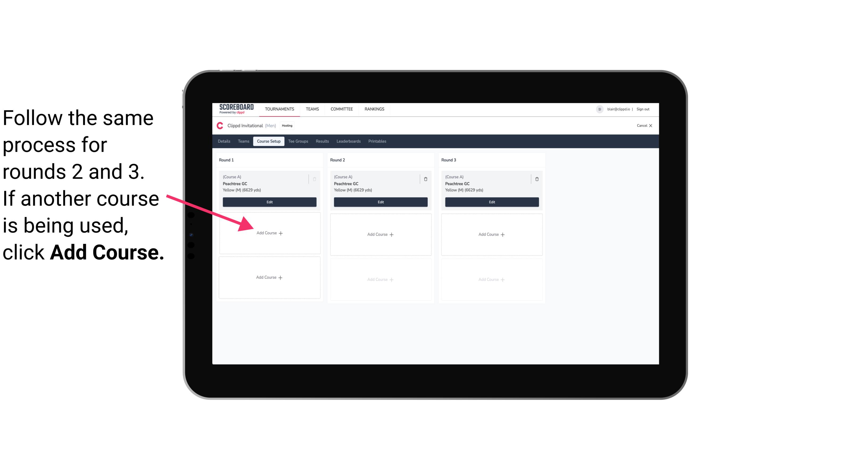Image resolution: width=868 pixels, height=467 pixels.
Task: Click the Details tab
Action: coord(224,142)
